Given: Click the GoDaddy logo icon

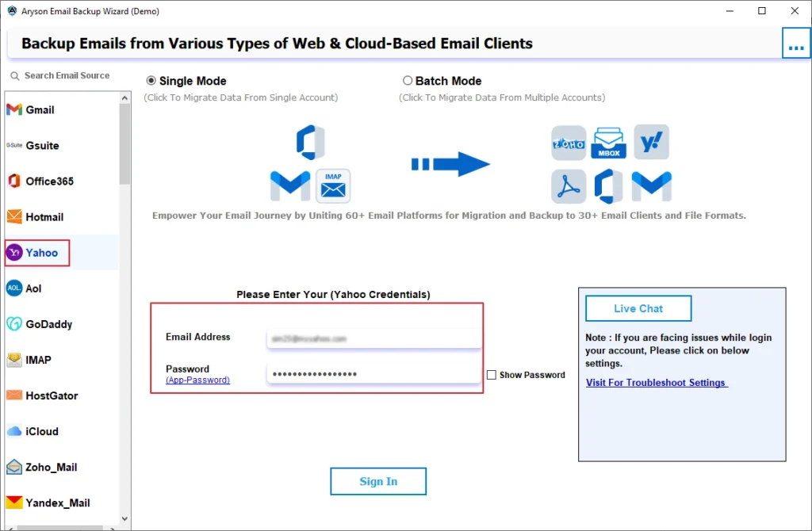Looking at the screenshot, I should [14, 324].
